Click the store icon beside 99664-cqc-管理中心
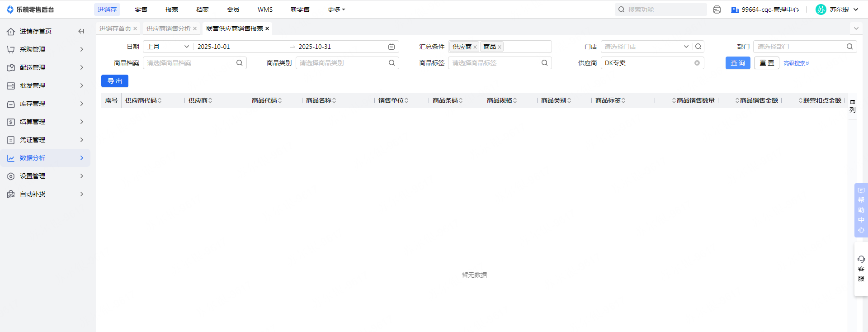 click(735, 9)
